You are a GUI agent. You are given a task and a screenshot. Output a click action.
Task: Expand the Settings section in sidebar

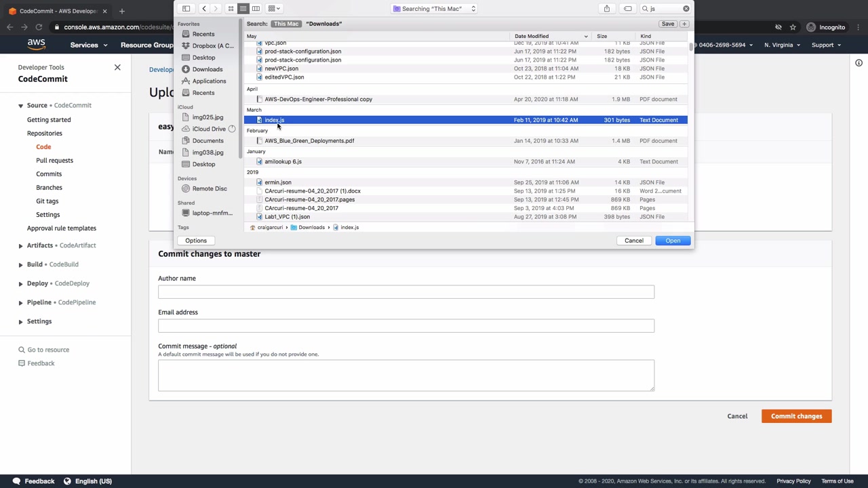pos(20,321)
